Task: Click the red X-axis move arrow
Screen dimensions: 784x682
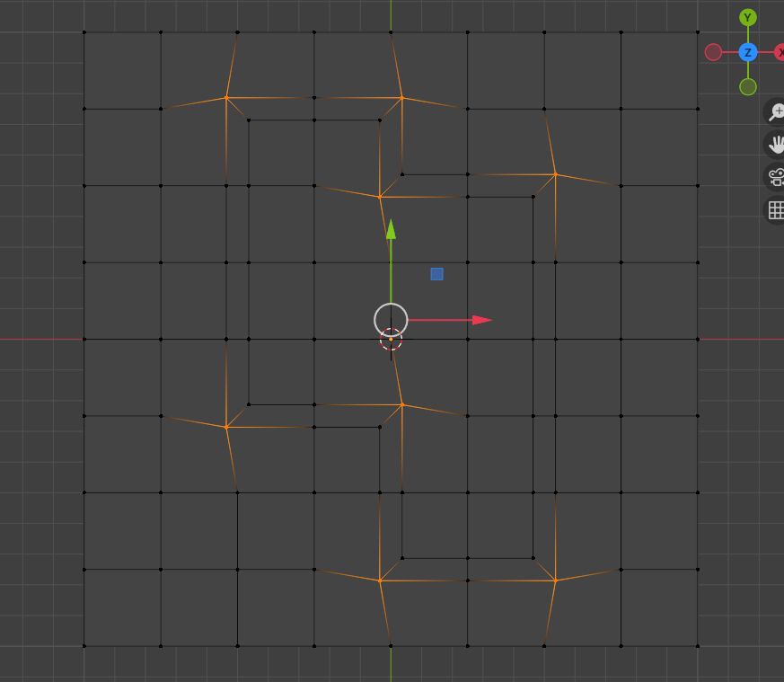Action: (x=481, y=320)
